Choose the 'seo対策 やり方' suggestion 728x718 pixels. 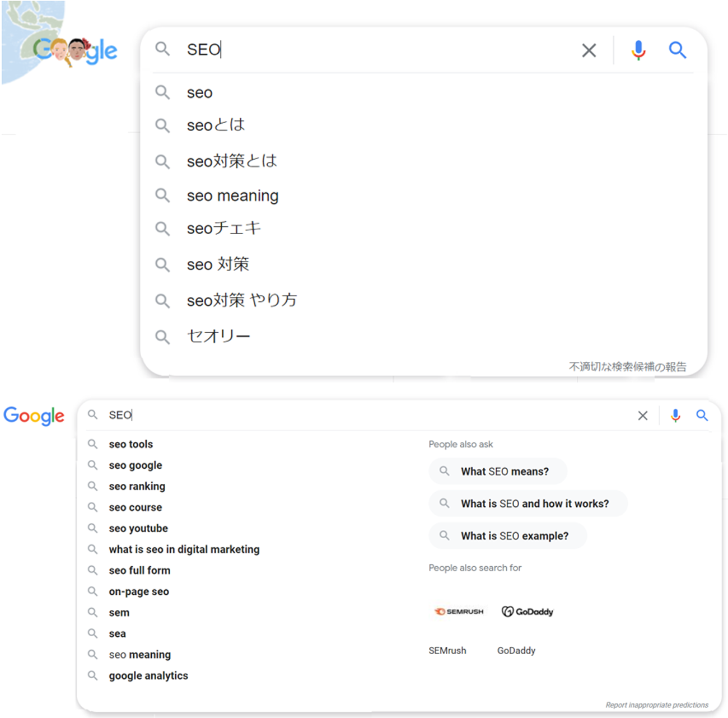242,300
